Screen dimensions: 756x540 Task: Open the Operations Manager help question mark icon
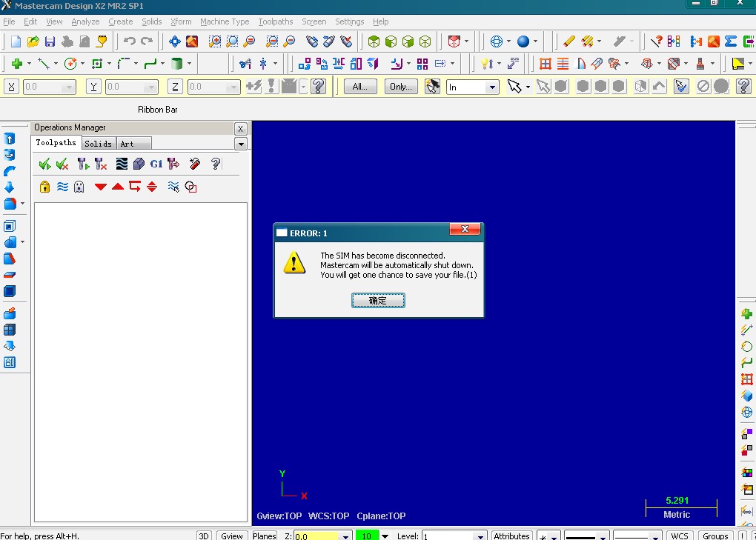point(216,164)
